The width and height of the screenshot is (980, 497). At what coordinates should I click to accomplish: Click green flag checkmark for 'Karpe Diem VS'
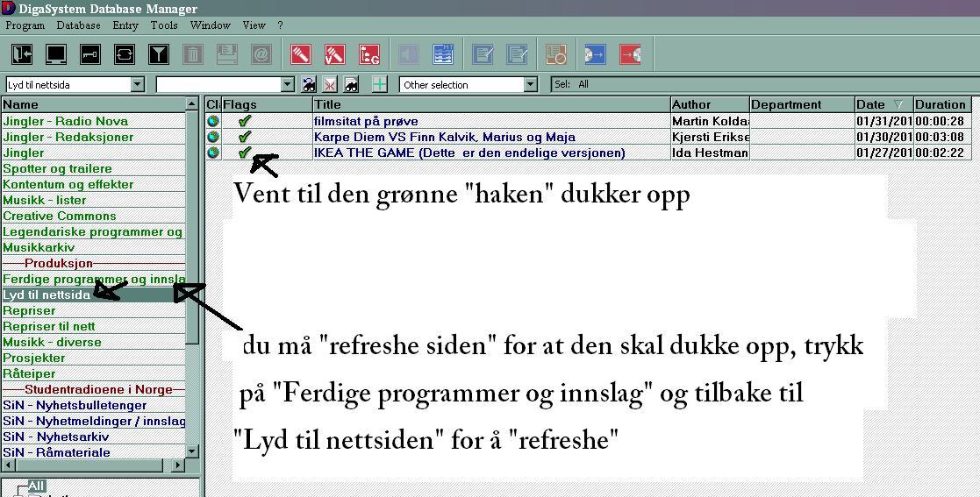pos(245,136)
